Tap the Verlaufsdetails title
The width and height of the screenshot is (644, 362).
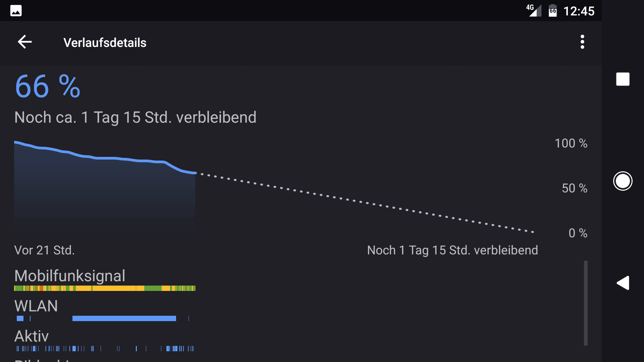[105, 43]
